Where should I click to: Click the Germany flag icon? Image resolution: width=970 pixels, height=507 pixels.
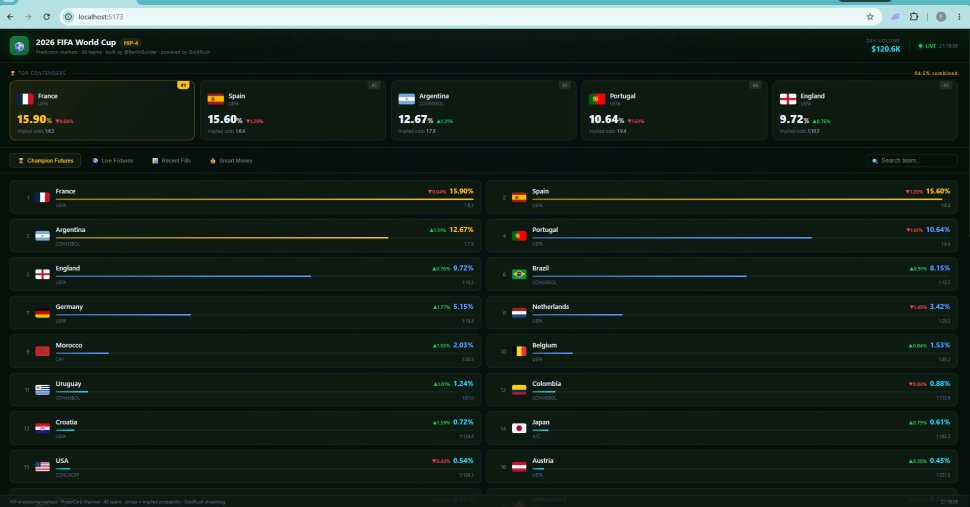[x=42, y=313]
